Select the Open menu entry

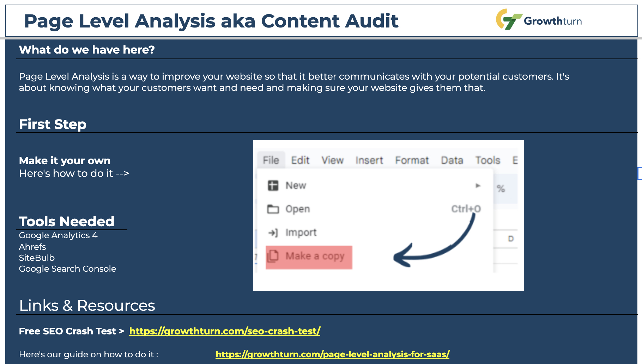click(x=297, y=209)
